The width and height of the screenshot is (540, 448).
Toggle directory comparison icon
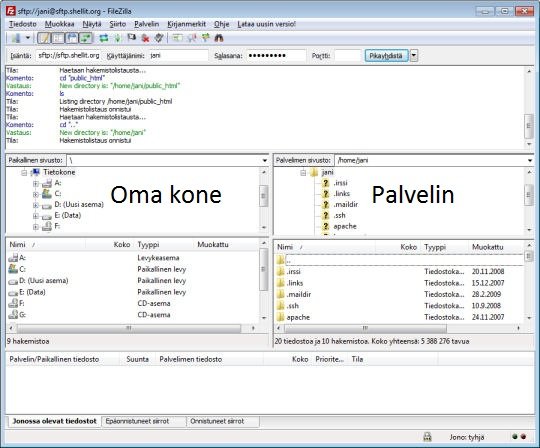(191, 38)
